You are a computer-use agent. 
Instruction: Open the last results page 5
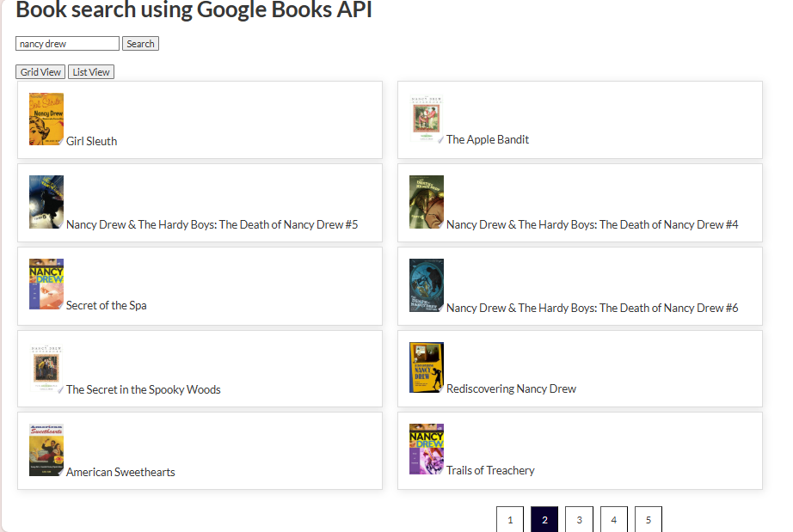tap(648, 519)
